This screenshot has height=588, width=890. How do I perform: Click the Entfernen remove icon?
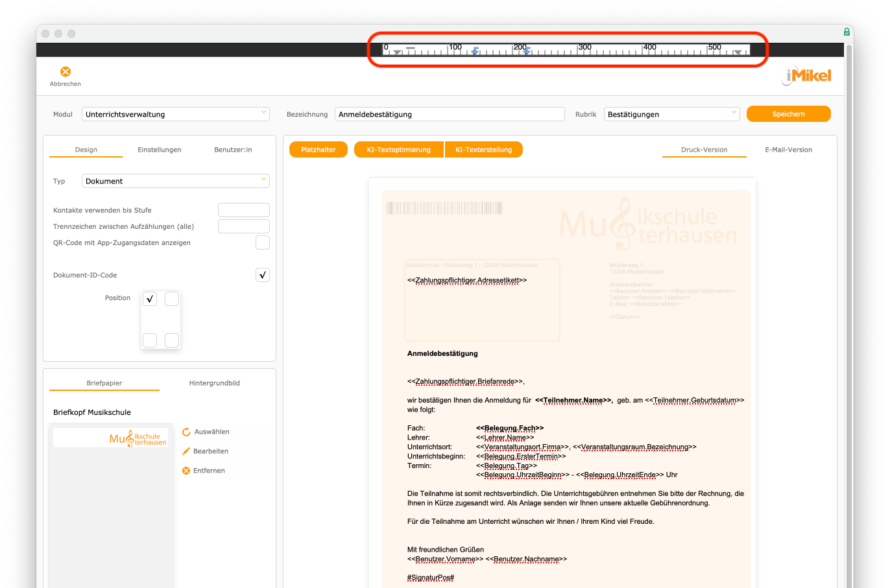click(x=186, y=471)
